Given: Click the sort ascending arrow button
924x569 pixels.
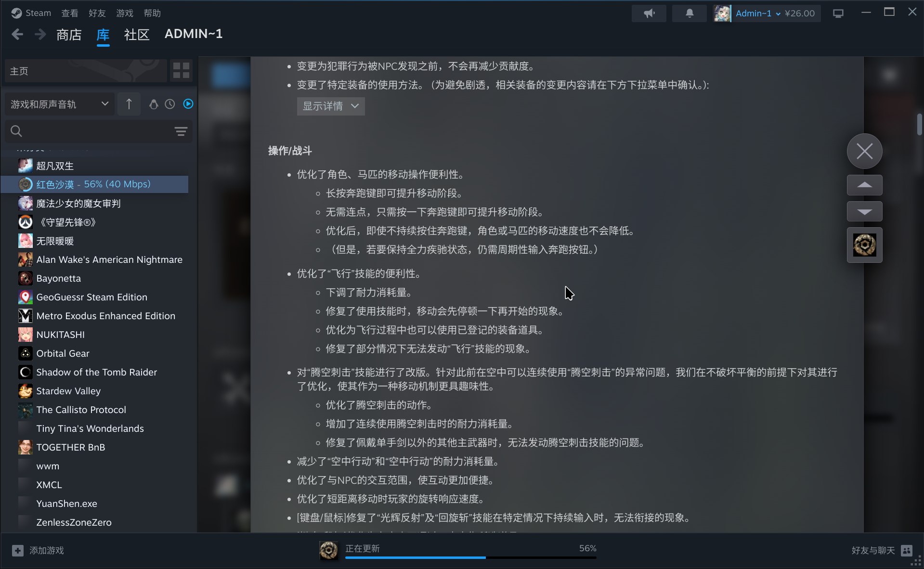Looking at the screenshot, I should click(129, 103).
